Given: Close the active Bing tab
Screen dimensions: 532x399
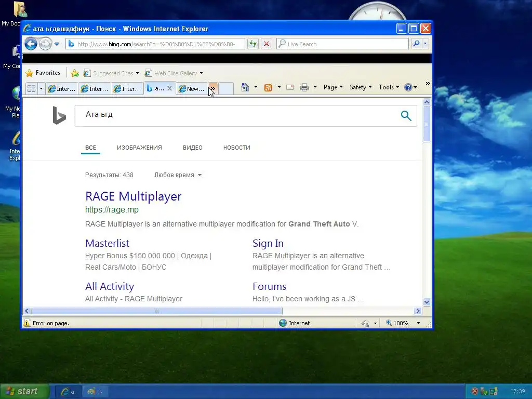Looking at the screenshot, I should (170, 88).
